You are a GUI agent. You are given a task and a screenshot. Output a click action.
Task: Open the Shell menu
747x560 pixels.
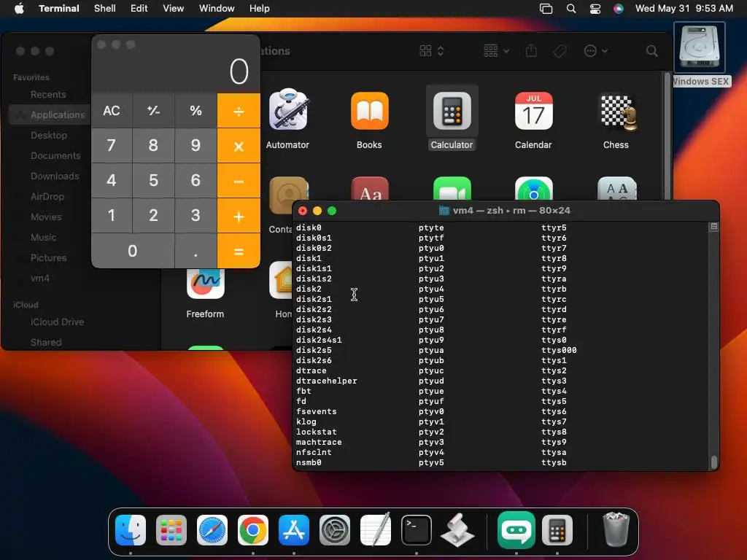(105, 9)
